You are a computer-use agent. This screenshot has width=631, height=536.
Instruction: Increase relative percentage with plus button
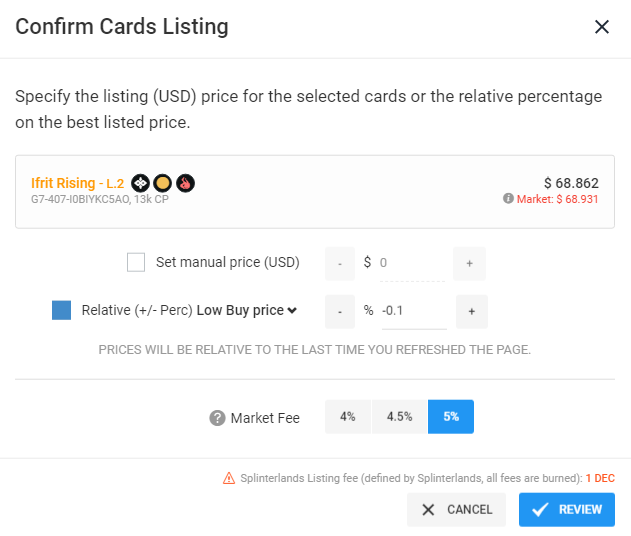tap(472, 311)
